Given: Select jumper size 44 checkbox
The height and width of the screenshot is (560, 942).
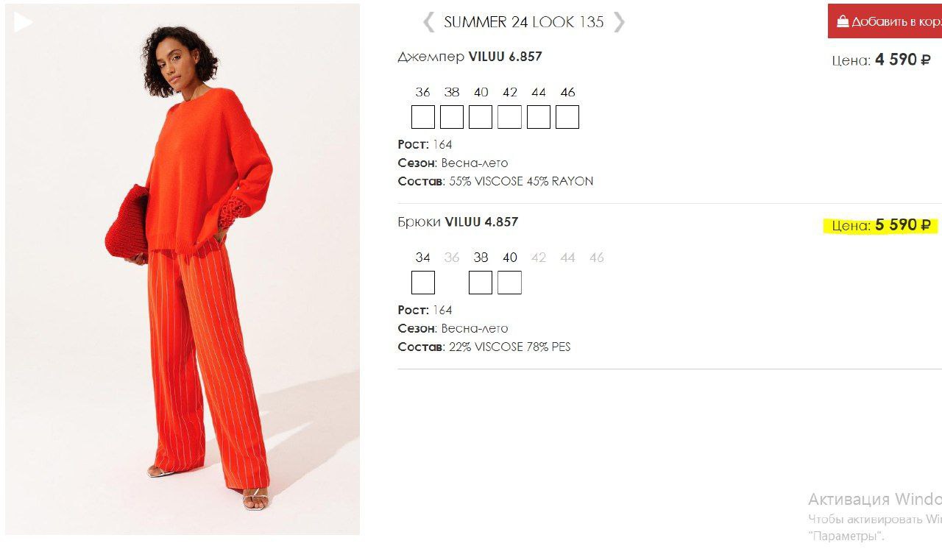Looking at the screenshot, I should click(x=538, y=117).
